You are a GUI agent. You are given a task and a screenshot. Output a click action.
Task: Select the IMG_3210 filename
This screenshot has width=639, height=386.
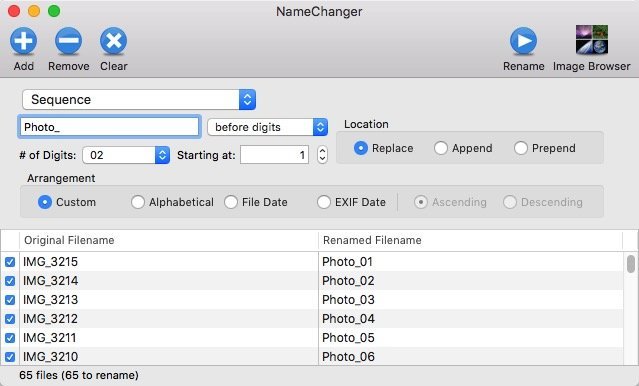coord(50,357)
